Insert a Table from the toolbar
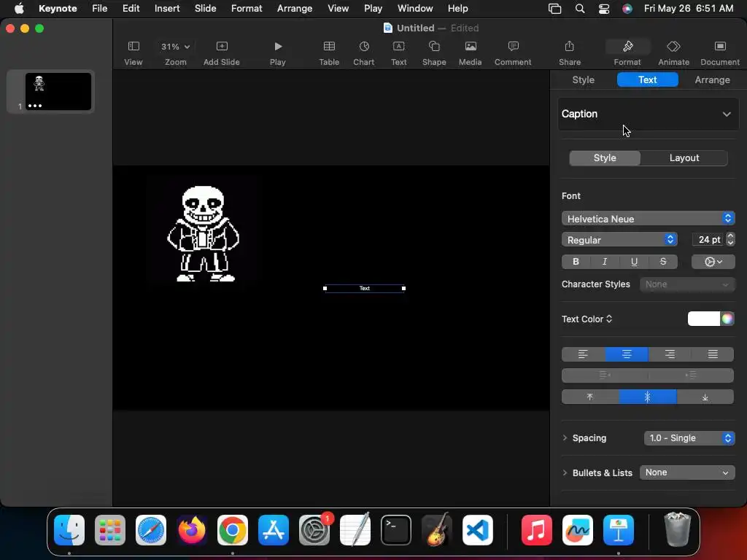This screenshot has width=747, height=560. point(329,52)
